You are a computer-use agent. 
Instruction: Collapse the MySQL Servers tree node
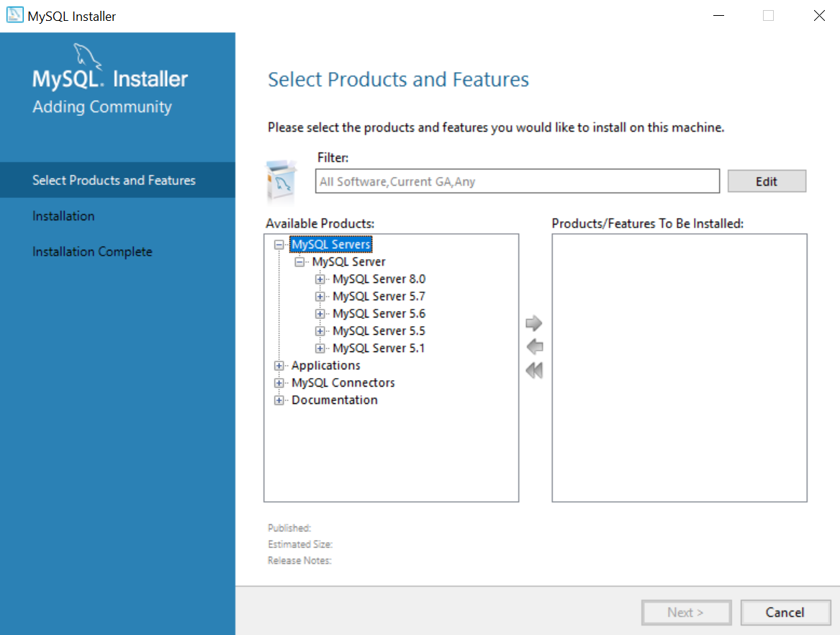click(279, 245)
